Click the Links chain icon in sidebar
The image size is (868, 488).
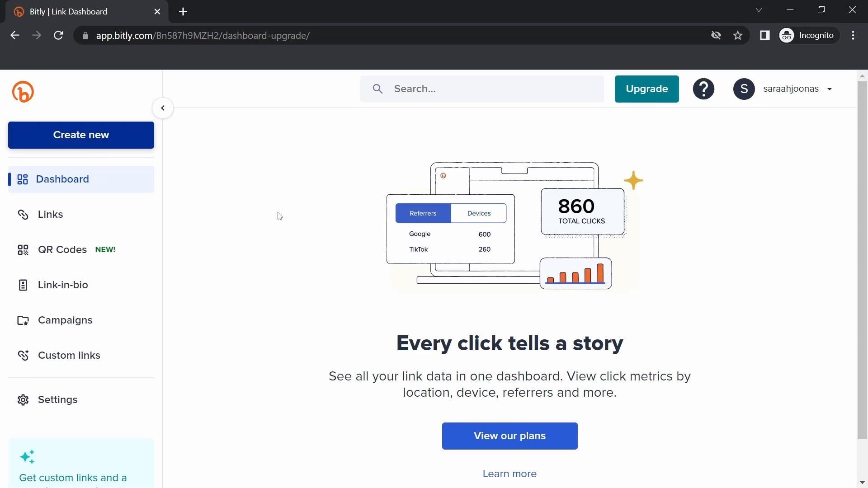[x=23, y=215]
